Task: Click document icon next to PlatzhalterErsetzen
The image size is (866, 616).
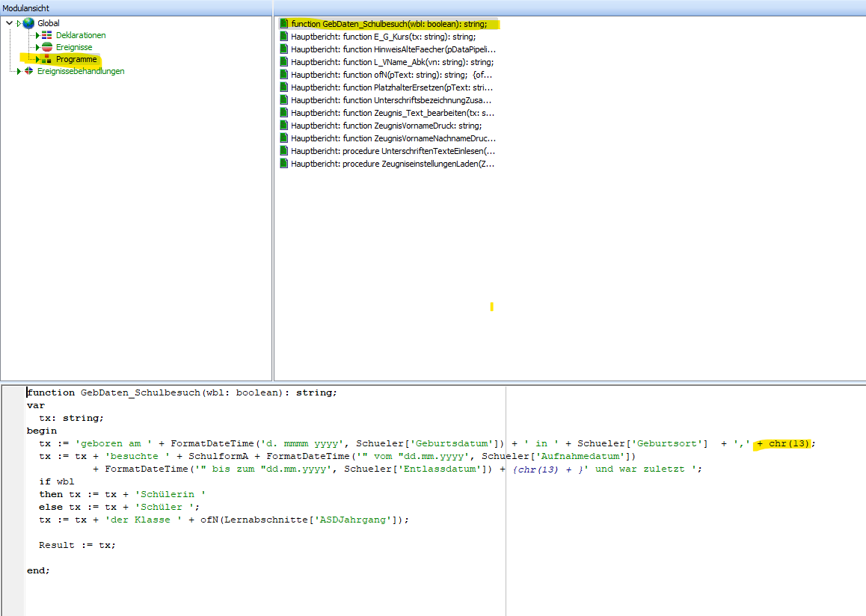Action: click(x=284, y=87)
